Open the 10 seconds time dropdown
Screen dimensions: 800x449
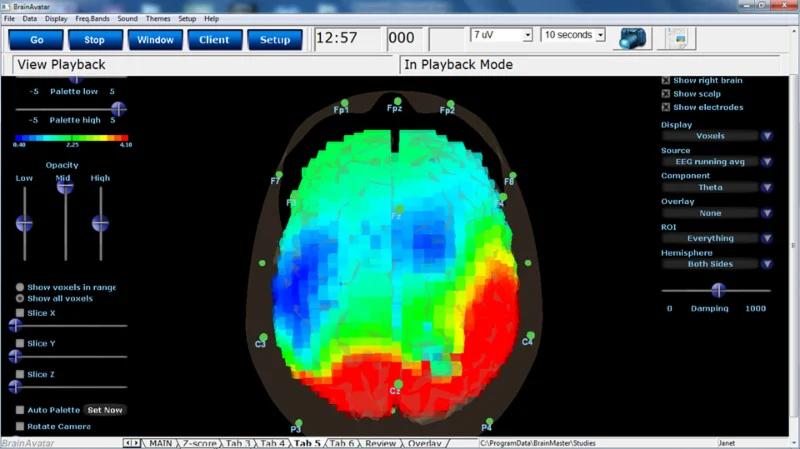click(573, 35)
